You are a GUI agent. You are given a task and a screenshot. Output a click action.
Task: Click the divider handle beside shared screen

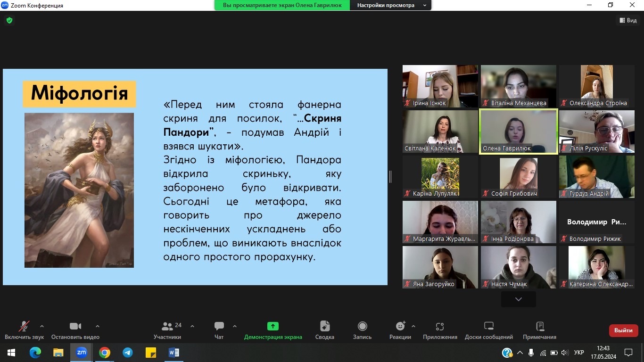click(x=390, y=177)
